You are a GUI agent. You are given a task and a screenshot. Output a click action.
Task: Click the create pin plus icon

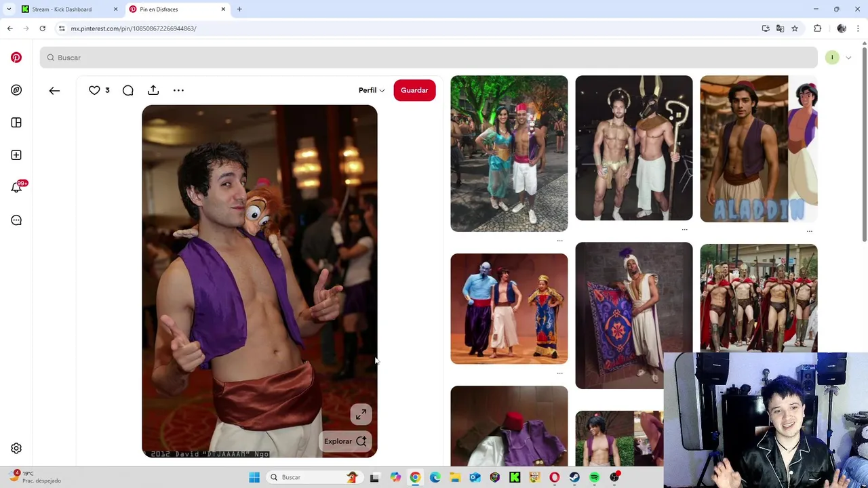(x=16, y=155)
